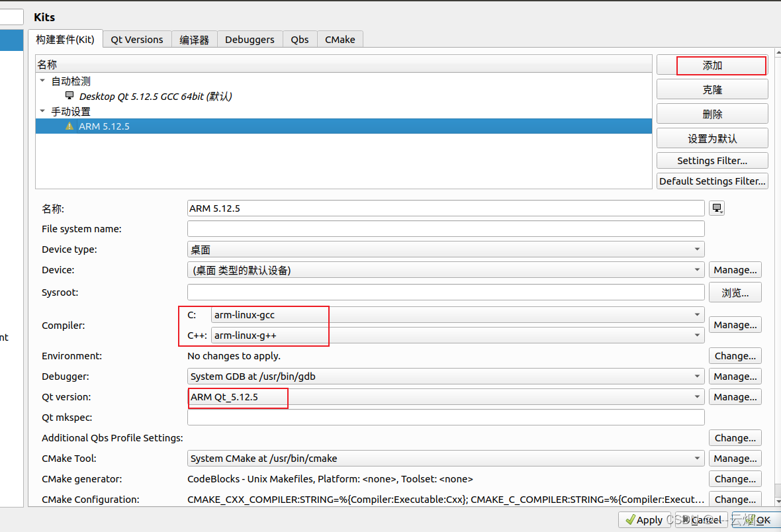The width and height of the screenshot is (781, 532).
Task: Click 设置为默认 to set default kit
Action: [x=712, y=138]
